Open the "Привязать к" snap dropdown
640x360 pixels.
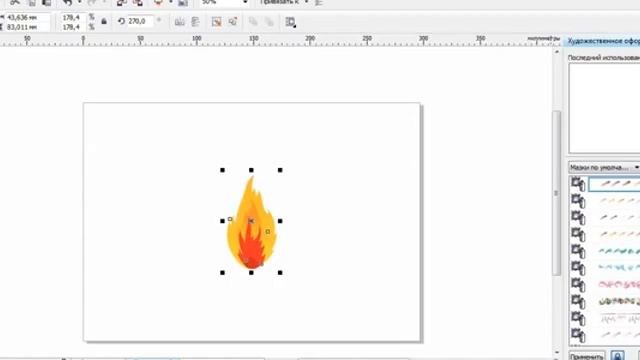306,2
